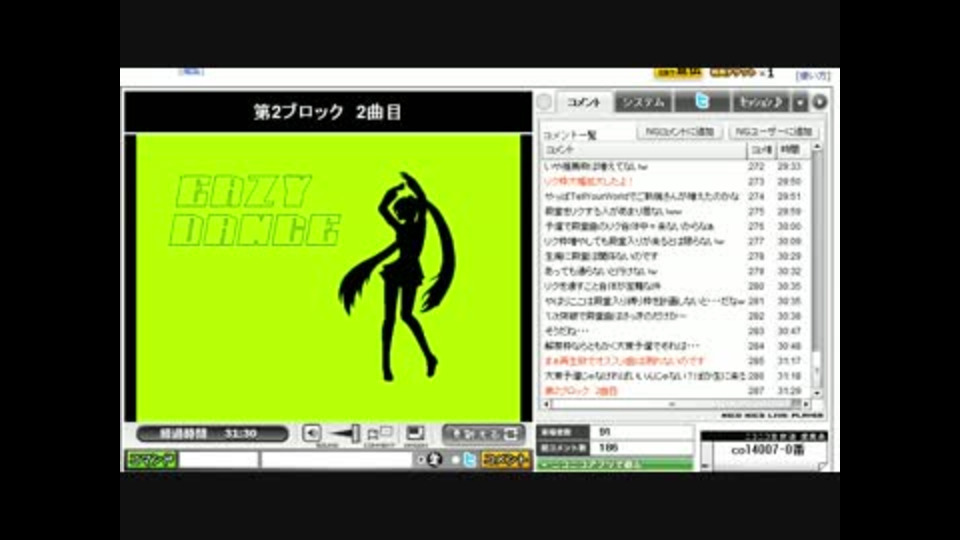The image size is (960, 540).
Task: Open the tab overflow dropdown arrow
Action: 800,103
